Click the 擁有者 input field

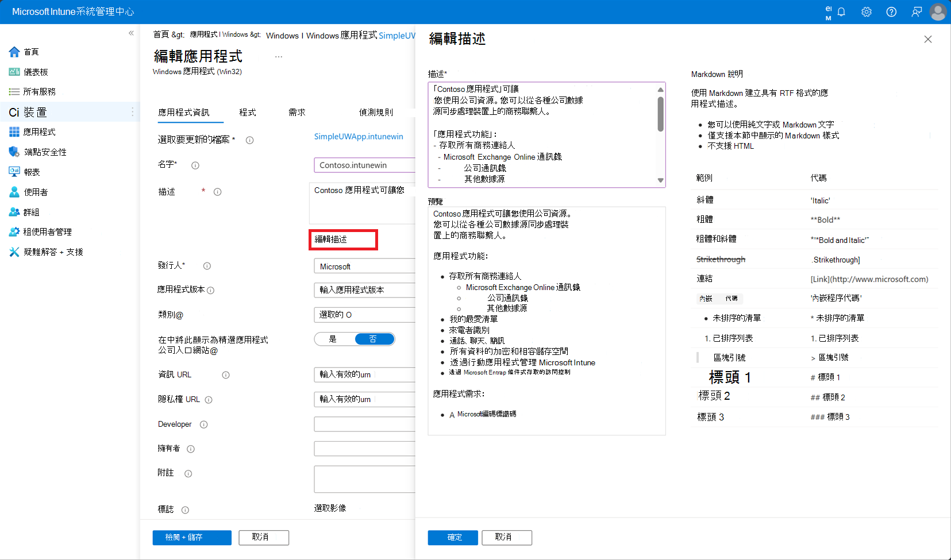[365, 449]
